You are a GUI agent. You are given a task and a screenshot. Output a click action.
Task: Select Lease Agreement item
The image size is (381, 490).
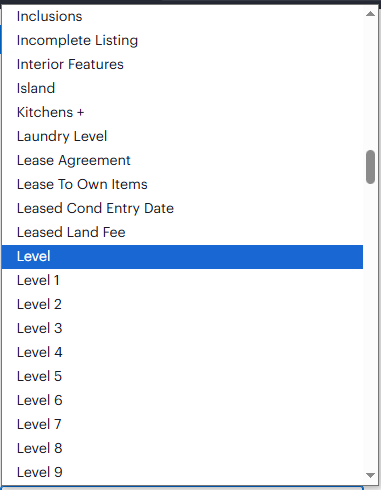point(182,160)
